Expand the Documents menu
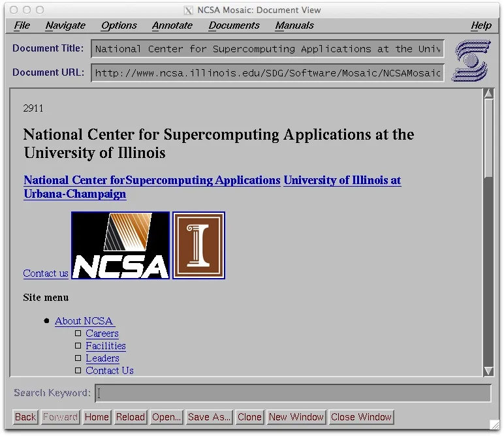This screenshot has width=504, height=436. pyautogui.click(x=234, y=25)
